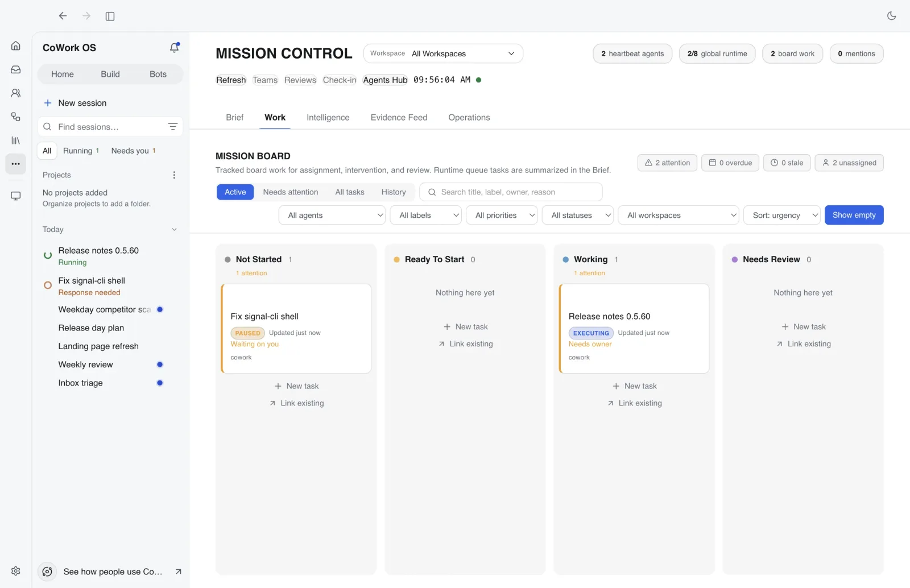The image size is (910, 588).
Task: Switch to the Operations tab
Action: [x=469, y=117]
